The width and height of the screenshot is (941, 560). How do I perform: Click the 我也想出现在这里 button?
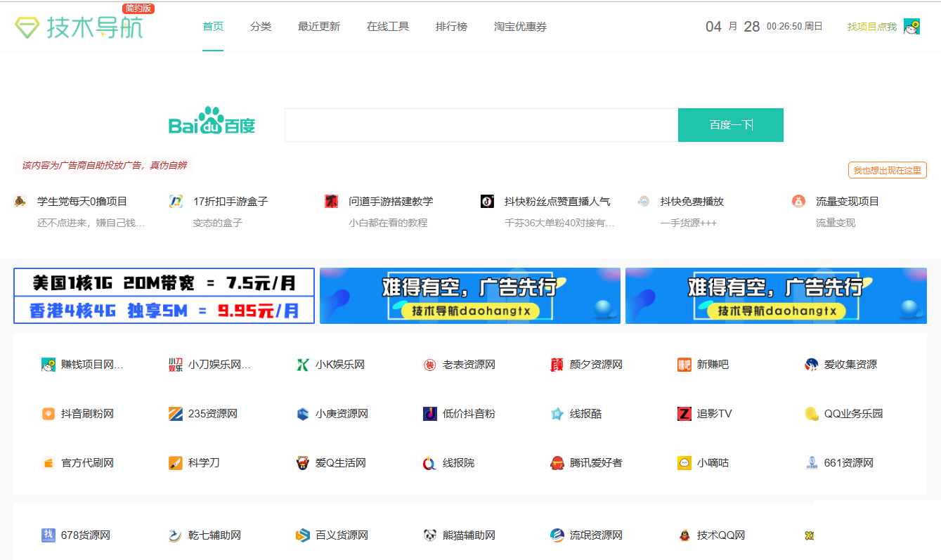tap(888, 170)
